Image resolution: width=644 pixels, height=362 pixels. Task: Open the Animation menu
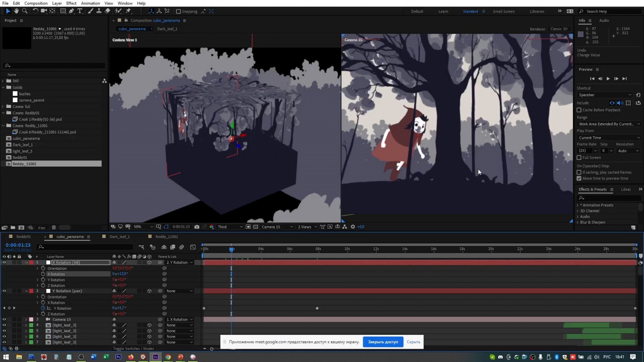91,3
